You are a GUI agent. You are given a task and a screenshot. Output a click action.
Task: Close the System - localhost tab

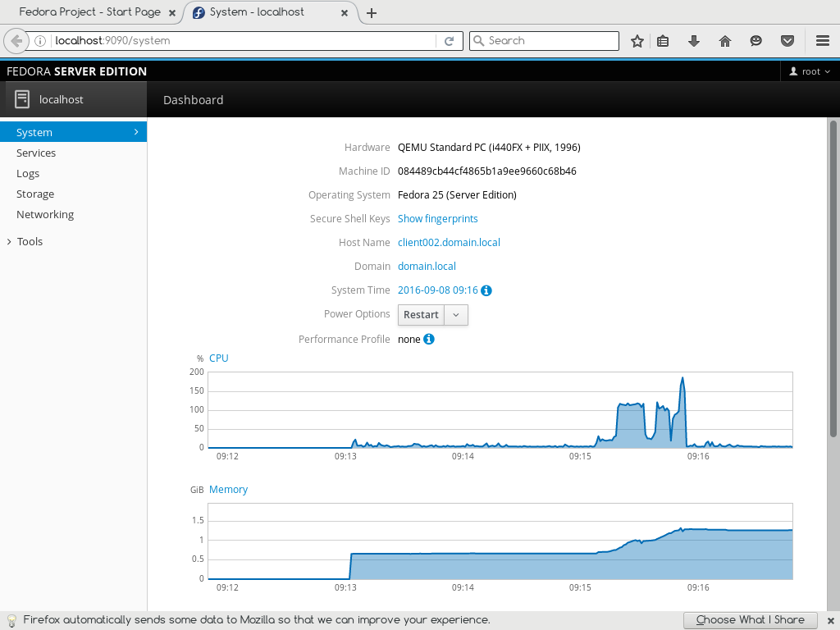coord(345,13)
